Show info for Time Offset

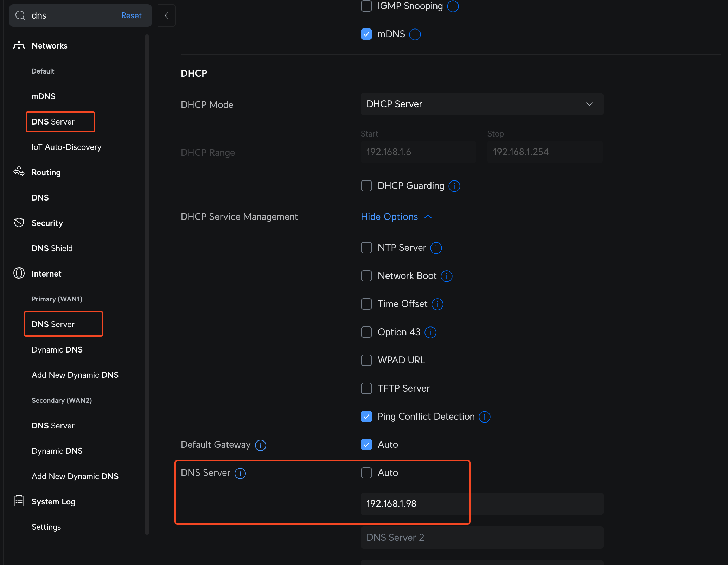438,304
